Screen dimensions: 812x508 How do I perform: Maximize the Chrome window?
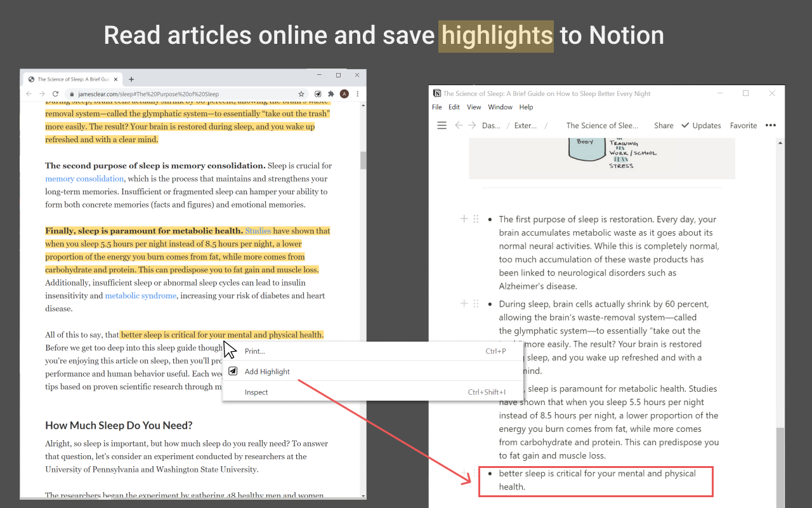point(338,75)
